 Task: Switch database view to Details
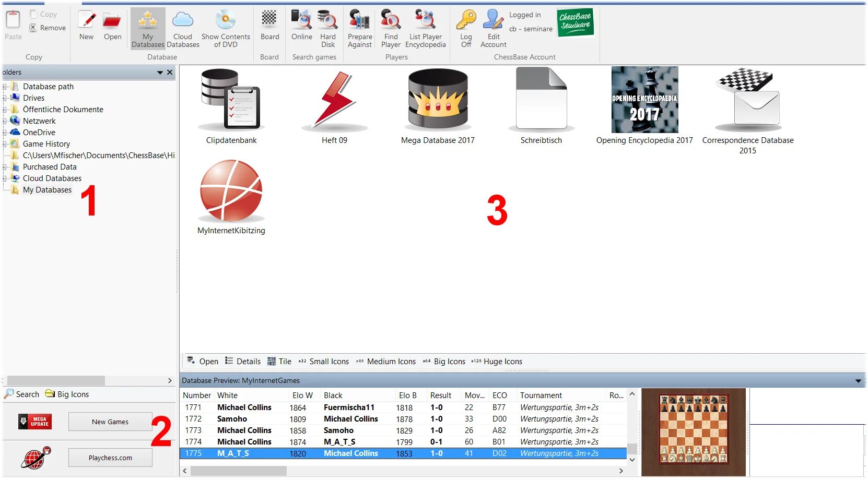[243, 361]
